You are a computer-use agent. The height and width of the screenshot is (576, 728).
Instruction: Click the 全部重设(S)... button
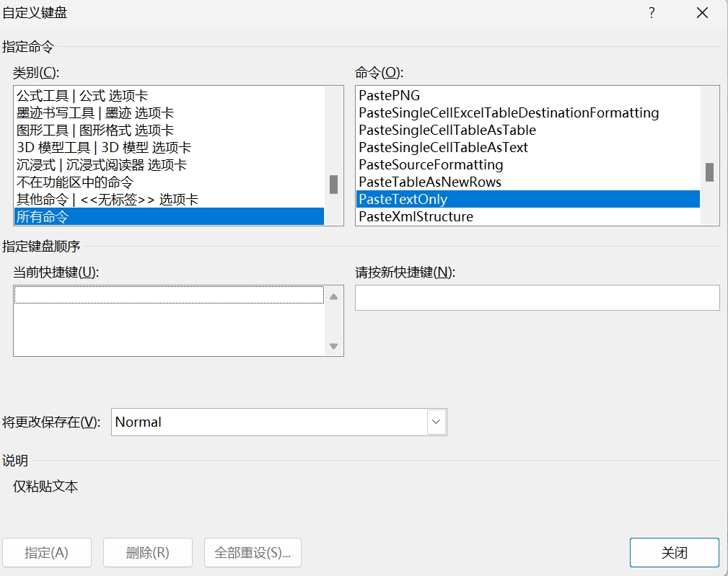pyautogui.click(x=253, y=552)
